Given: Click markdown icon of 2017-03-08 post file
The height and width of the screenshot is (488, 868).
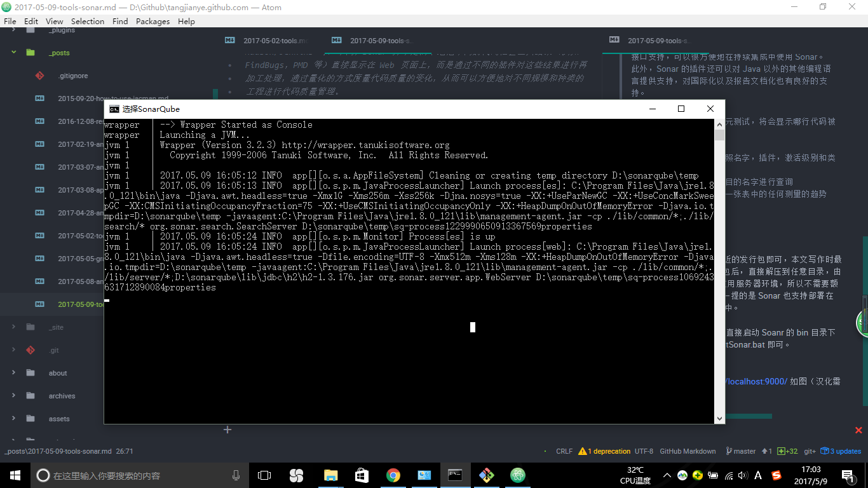Looking at the screenshot, I should 39,190.
